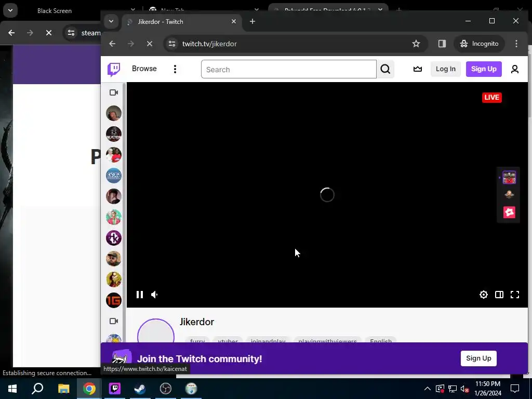Open tab search dropdown in background window
The image size is (532, 399).
(x=10, y=10)
